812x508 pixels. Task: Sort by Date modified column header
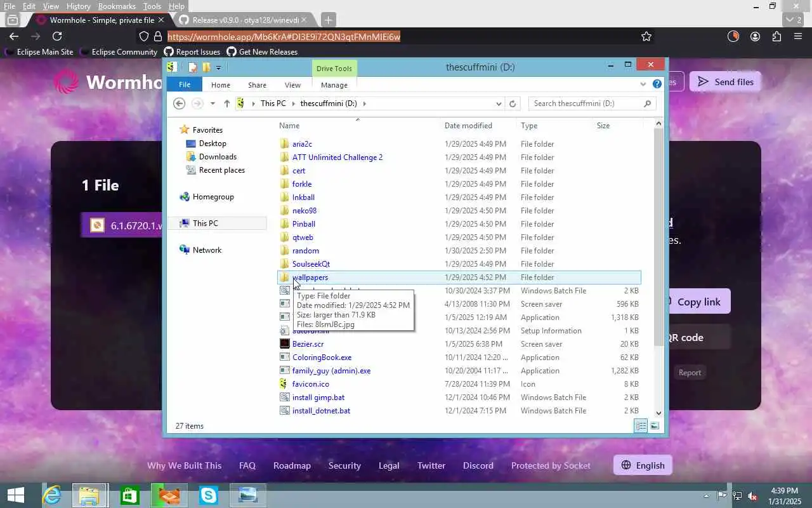pos(468,126)
